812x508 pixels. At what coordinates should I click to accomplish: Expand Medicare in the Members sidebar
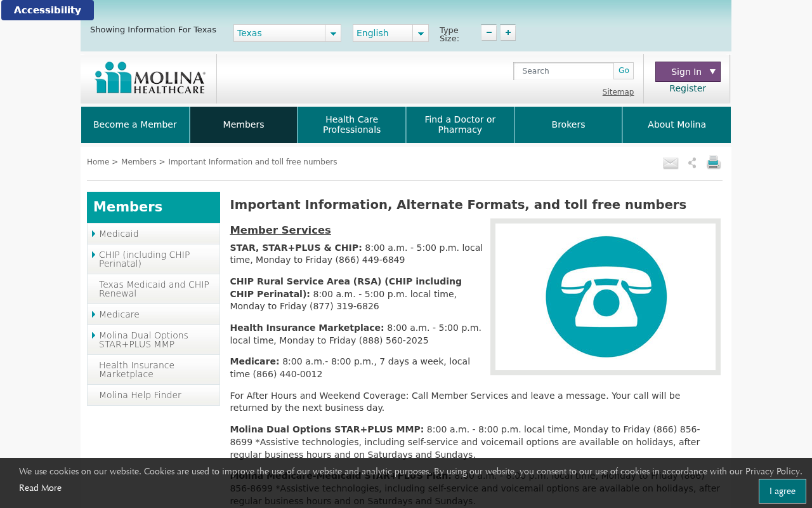click(x=154, y=314)
